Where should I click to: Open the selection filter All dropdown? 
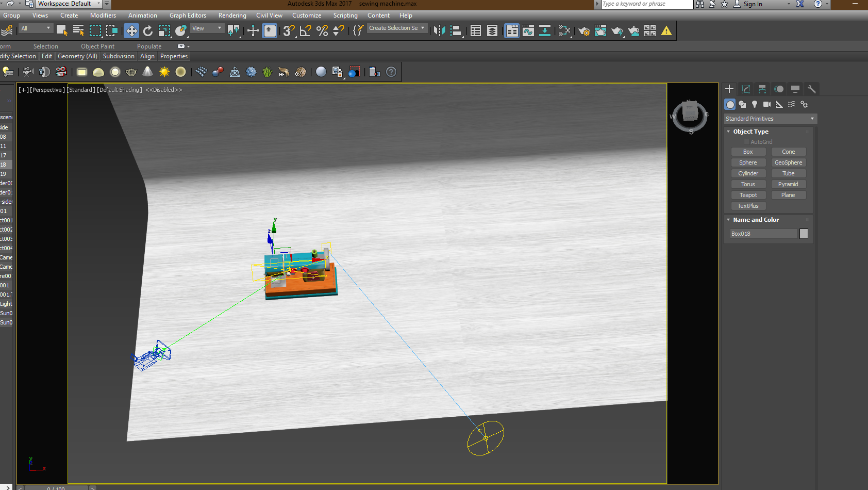(x=36, y=28)
